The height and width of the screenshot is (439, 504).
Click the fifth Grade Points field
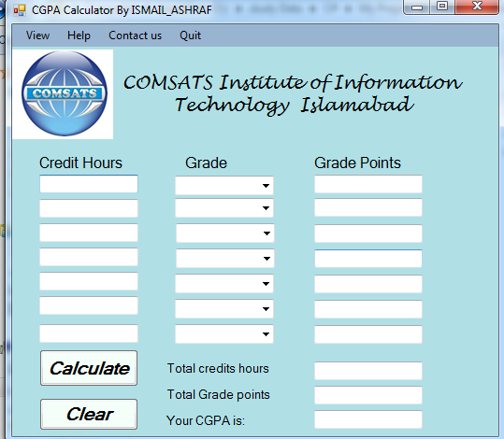[368, 284]
